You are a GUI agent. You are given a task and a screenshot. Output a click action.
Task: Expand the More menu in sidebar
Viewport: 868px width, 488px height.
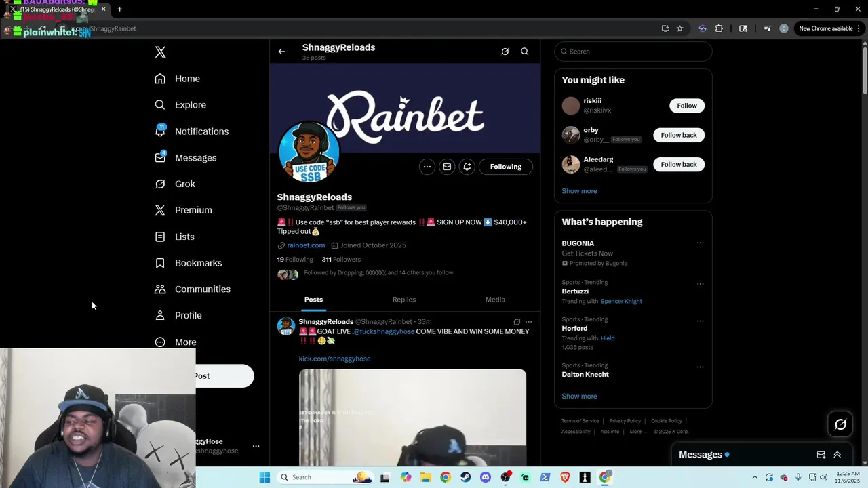176,342
